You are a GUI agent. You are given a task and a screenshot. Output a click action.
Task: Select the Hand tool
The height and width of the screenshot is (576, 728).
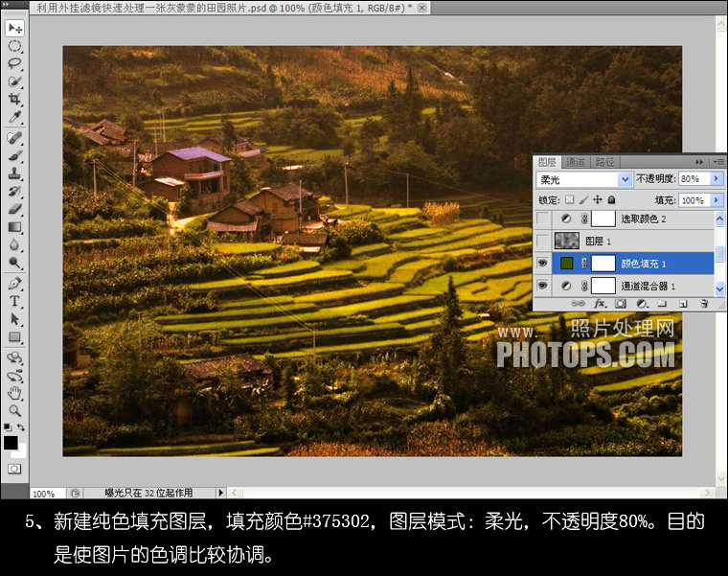15,393
